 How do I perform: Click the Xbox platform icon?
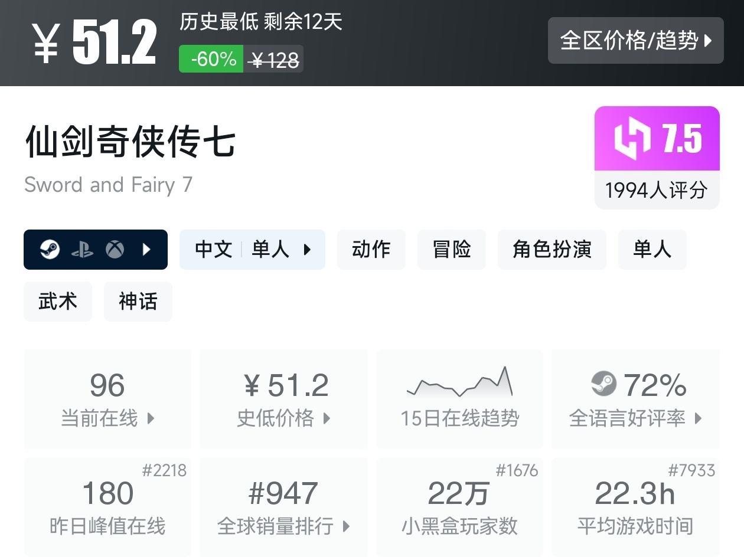pyautogui.click(x=115, y=250)
